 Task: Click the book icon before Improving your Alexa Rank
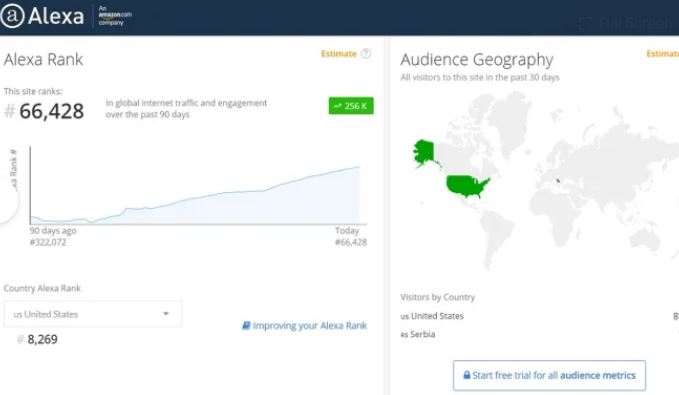(246, 325)
